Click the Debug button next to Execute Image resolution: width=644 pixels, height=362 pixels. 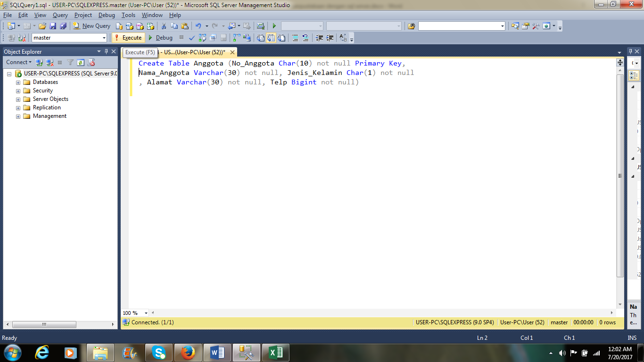click(162, 37)
